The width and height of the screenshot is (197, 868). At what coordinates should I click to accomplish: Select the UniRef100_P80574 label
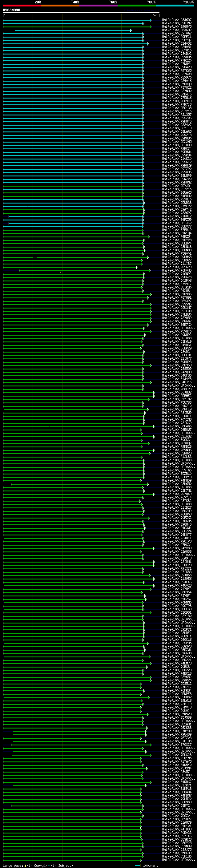(177, 772)
